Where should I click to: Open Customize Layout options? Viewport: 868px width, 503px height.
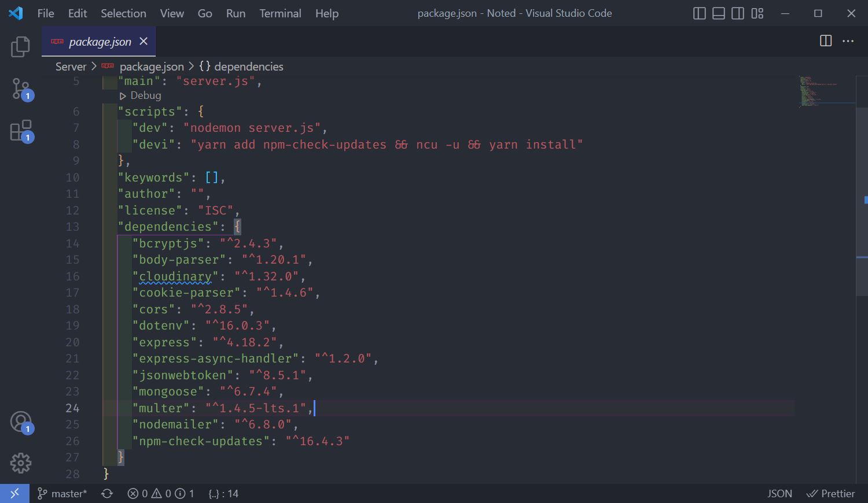tap(757, 13)
